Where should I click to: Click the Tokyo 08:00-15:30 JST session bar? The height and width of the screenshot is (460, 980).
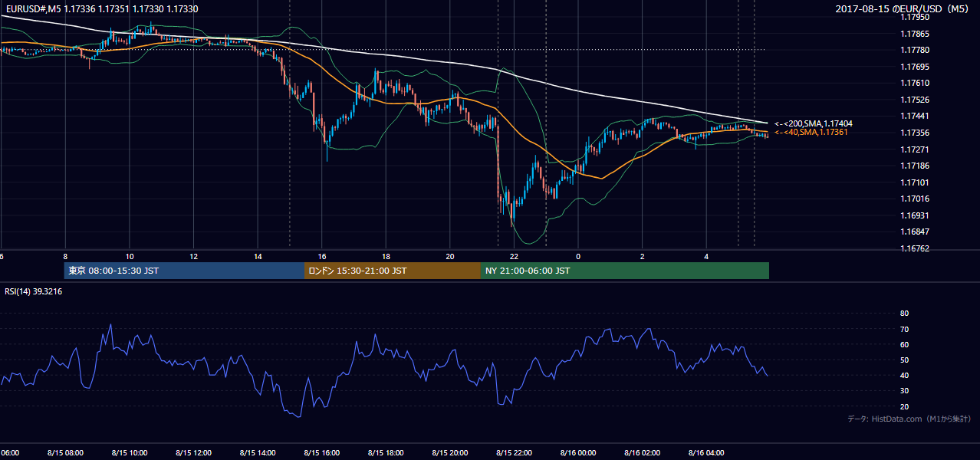184,271
